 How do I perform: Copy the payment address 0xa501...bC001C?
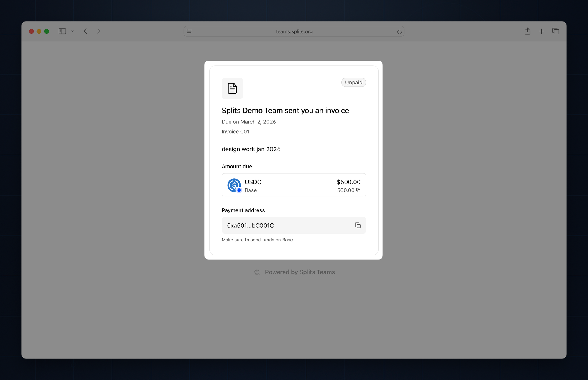point(358,225)
